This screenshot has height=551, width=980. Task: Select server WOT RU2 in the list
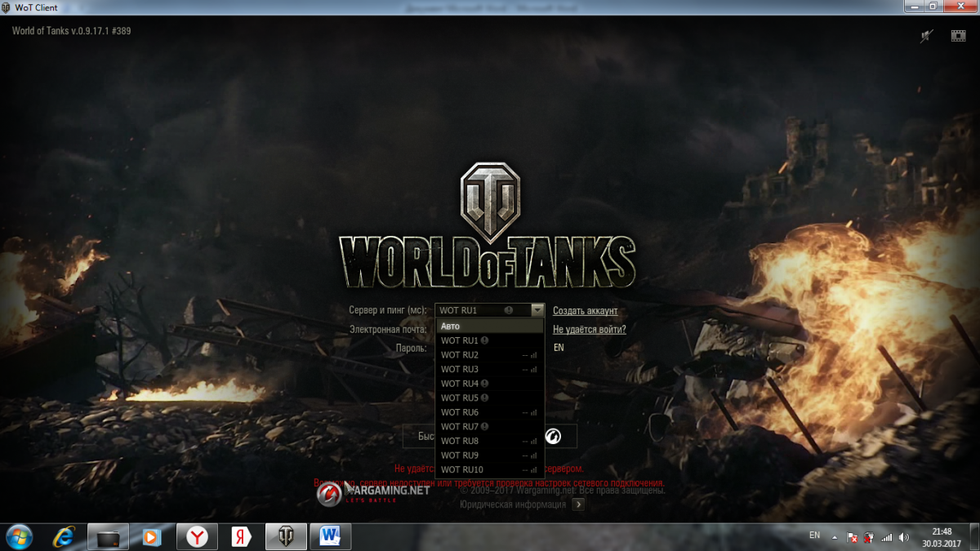(490, 355)
